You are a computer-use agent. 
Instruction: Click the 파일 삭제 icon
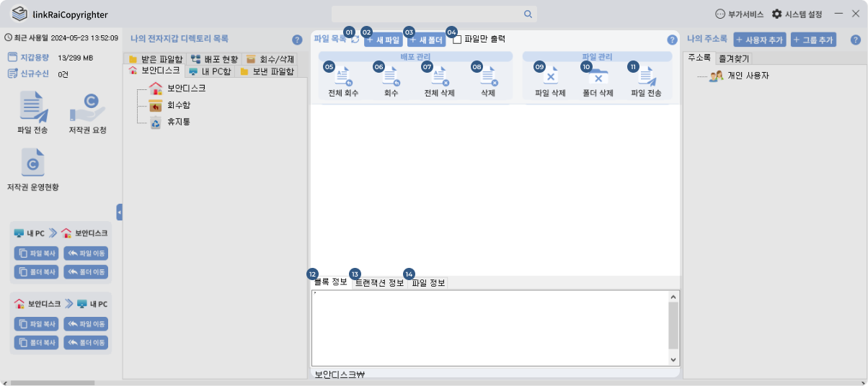tap(550, 76)
